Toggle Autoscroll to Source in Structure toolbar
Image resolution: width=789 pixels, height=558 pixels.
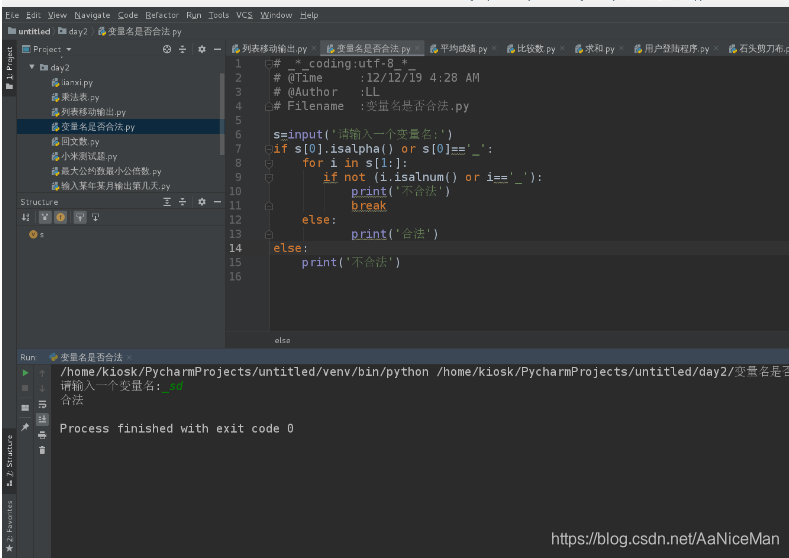pyautogui.click(x=80, y=217)
